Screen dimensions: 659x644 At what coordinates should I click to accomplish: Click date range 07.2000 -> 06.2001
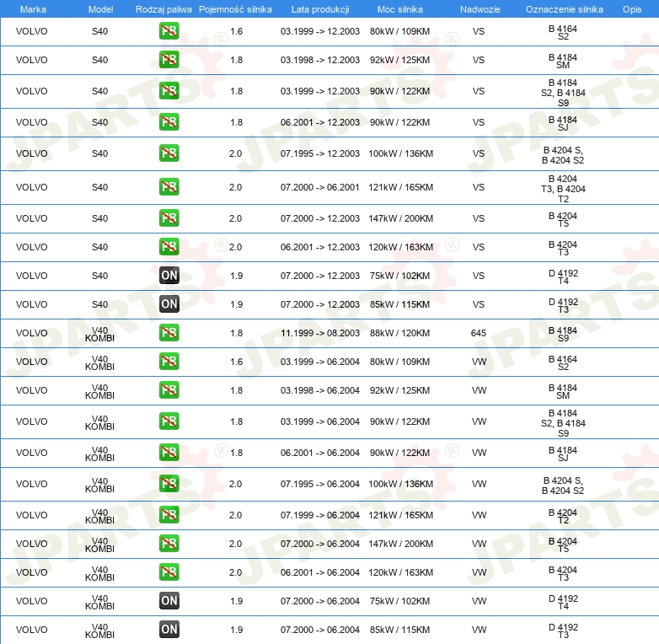(320, 187)
